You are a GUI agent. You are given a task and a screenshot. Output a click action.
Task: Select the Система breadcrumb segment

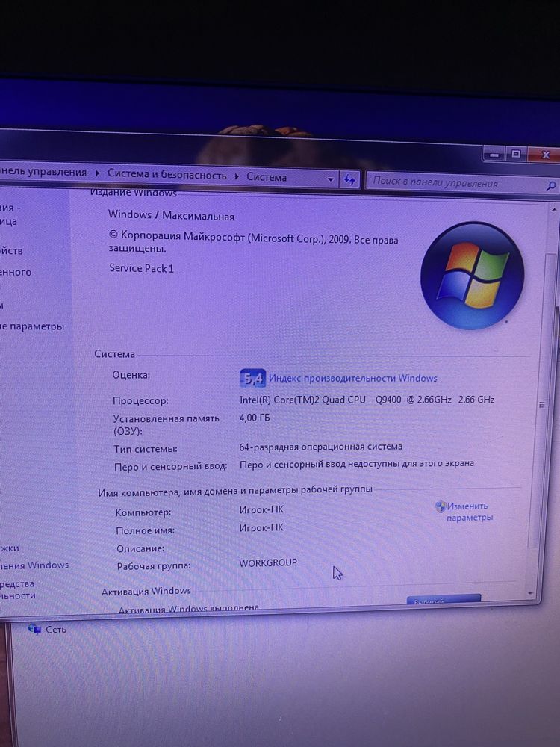[267, 177]
